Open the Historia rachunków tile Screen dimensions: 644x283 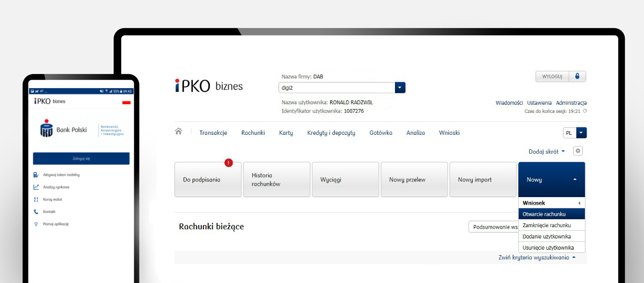click(x=277, y=179)
